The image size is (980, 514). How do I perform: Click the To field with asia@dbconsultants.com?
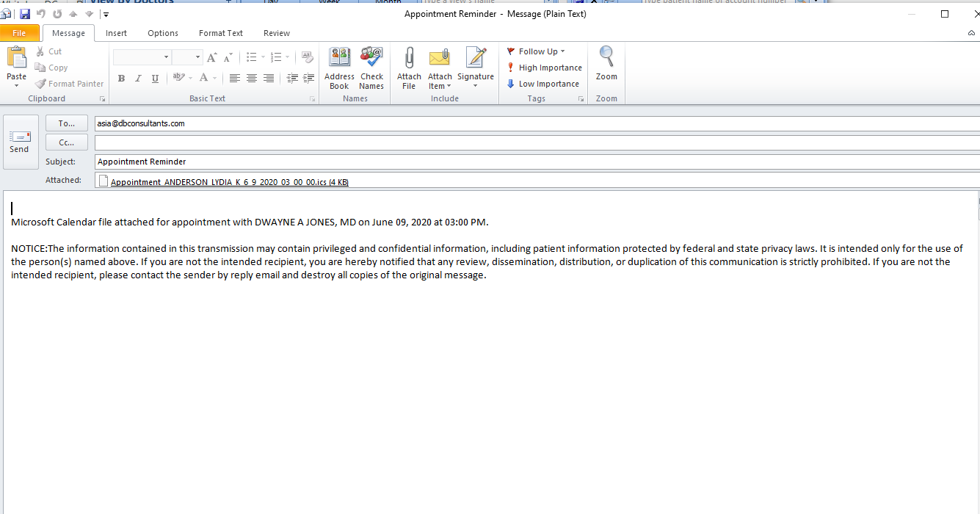[537, 123]
